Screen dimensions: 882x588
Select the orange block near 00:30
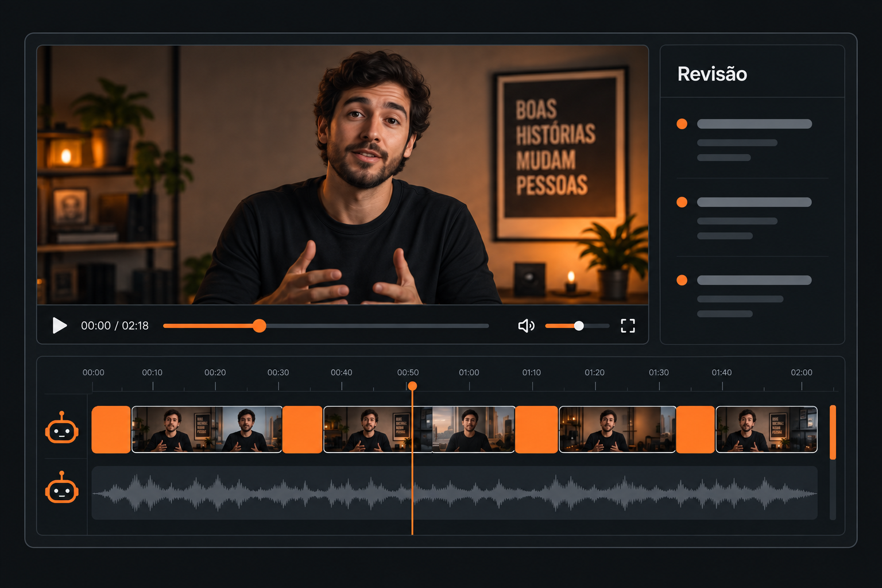click(x=303, y=430)
